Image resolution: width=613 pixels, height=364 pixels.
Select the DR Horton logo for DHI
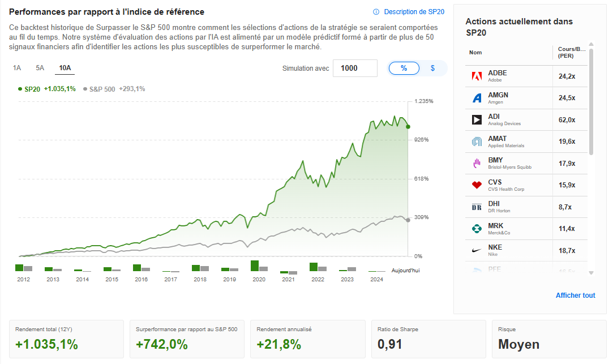tap(477, 207)
